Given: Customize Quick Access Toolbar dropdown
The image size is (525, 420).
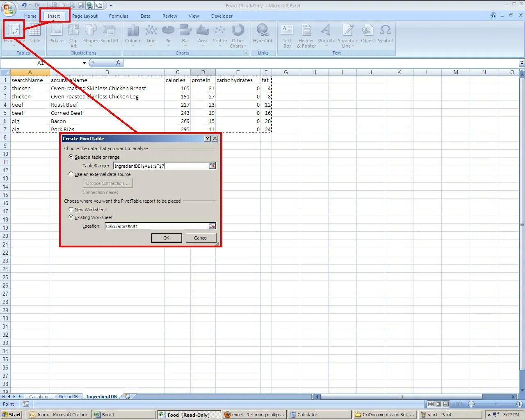Looking at the screenshot, I should (111, 5).
